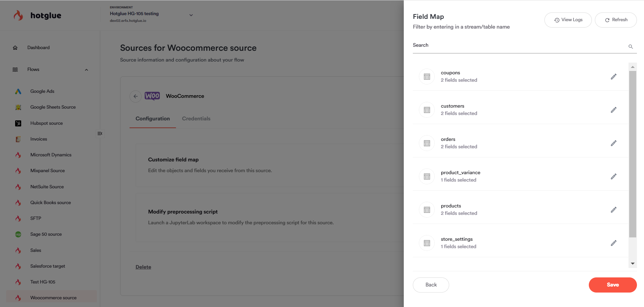
Task: Edit the products stream fields
Action: click(613, 210)
